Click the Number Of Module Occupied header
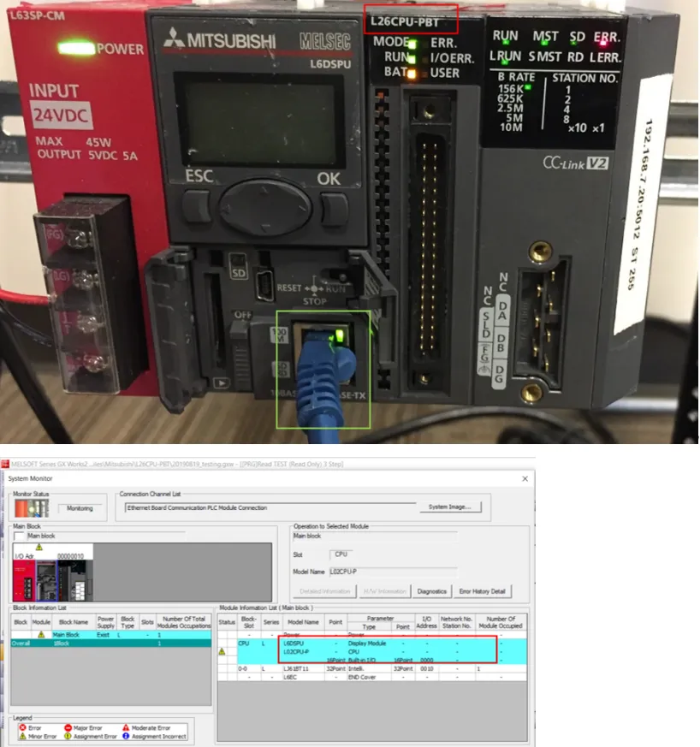The height and width of the screenshot is (747, 700). 501,622
